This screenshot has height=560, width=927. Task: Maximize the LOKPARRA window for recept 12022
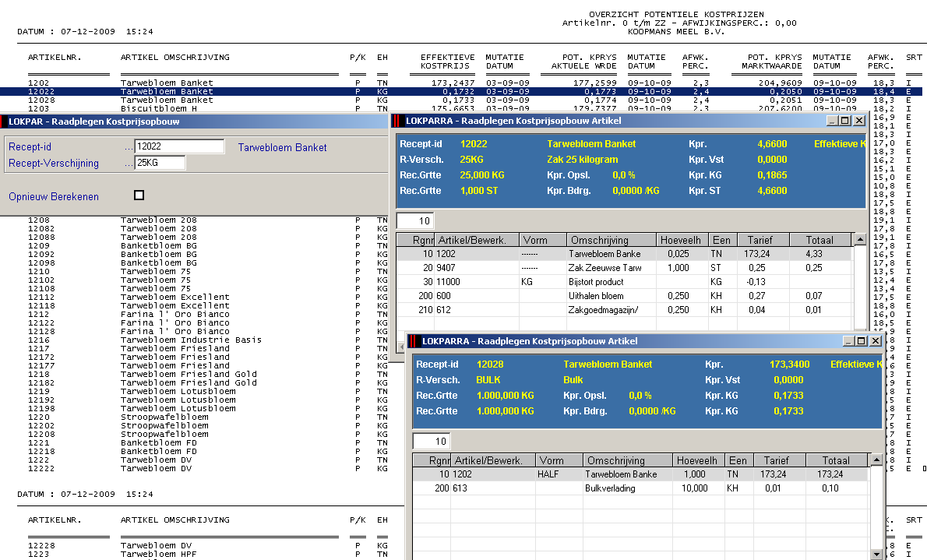pyautogui.click(x=845, y=121)
